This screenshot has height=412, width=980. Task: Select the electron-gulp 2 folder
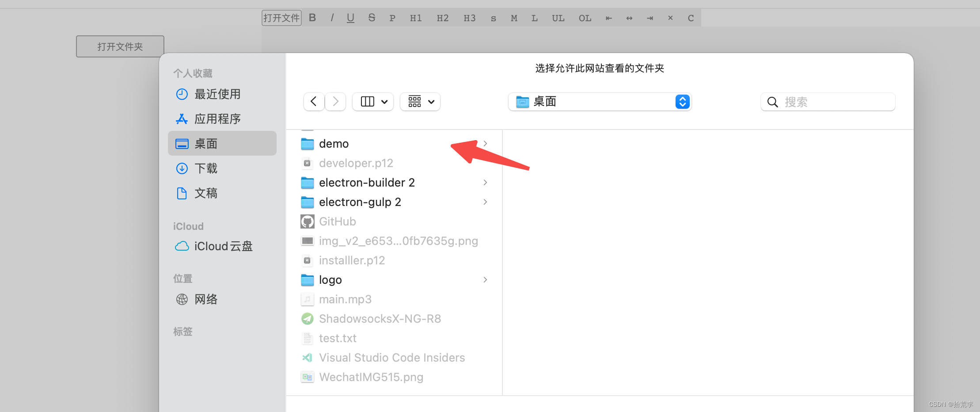[x=395, y=202]
